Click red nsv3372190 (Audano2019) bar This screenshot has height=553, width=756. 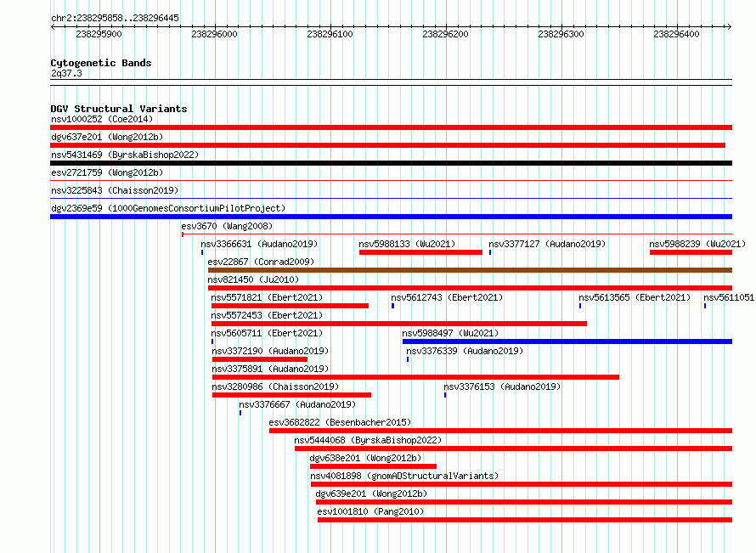tap(260, 359)
